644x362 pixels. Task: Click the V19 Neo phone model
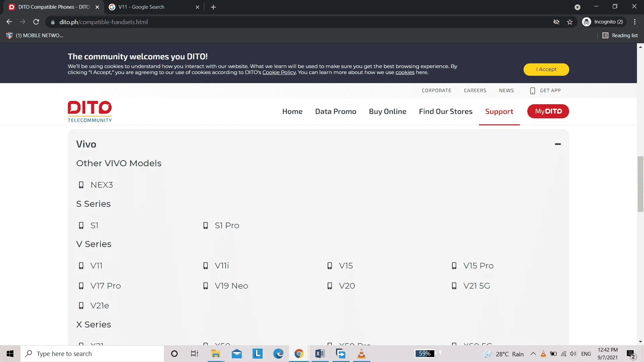point(231,286)
